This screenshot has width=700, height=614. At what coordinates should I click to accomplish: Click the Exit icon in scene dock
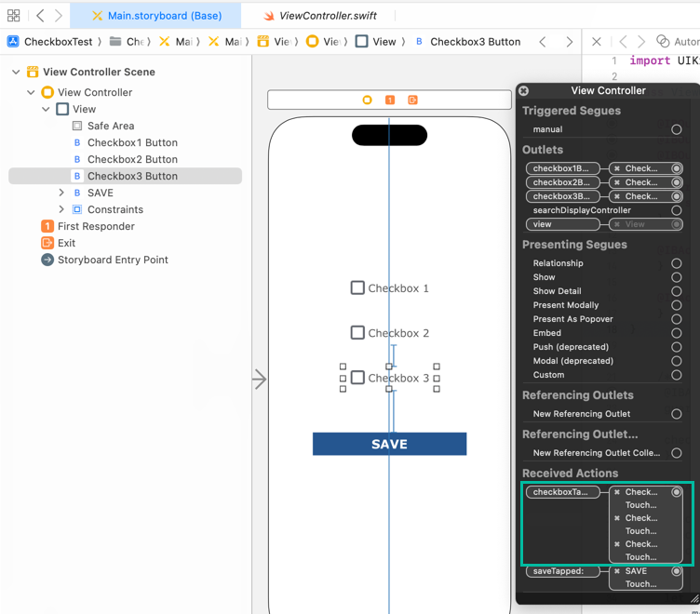pos(412,100)
